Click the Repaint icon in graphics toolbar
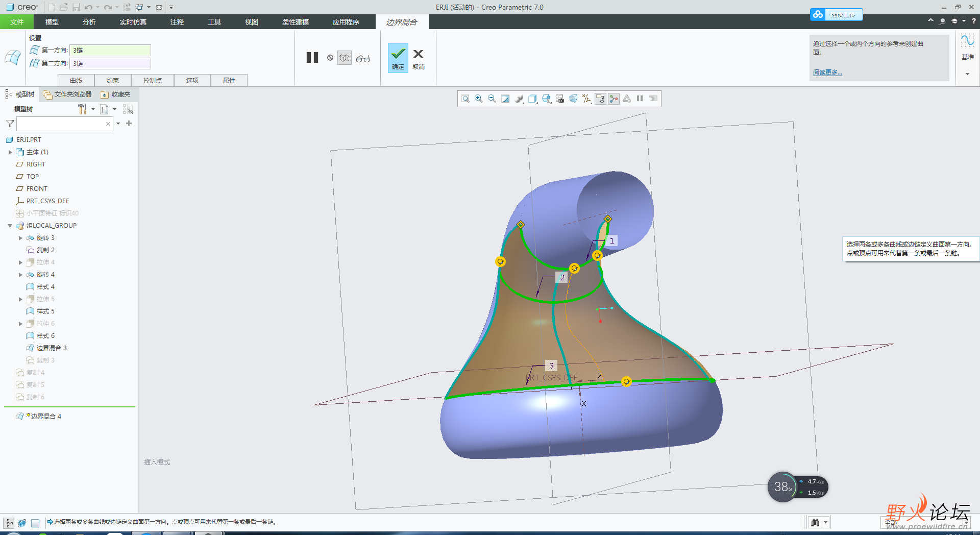980x535 pixels. (x=505, y=99)
